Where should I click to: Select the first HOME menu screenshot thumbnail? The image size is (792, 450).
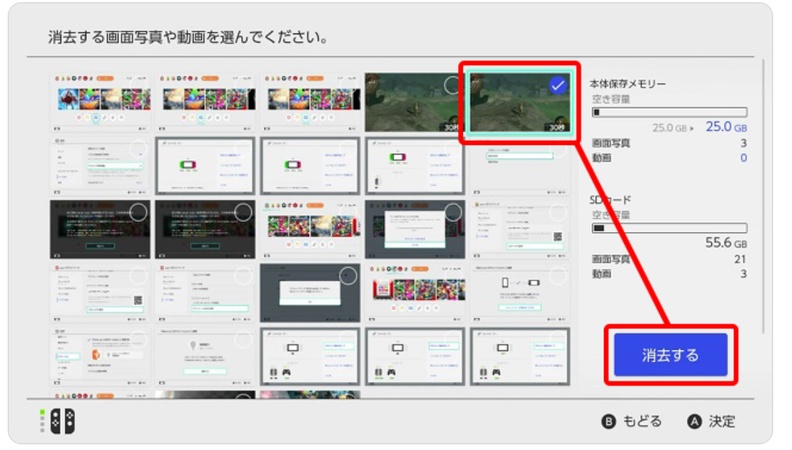pyautogui.click(x=100, y=101)
